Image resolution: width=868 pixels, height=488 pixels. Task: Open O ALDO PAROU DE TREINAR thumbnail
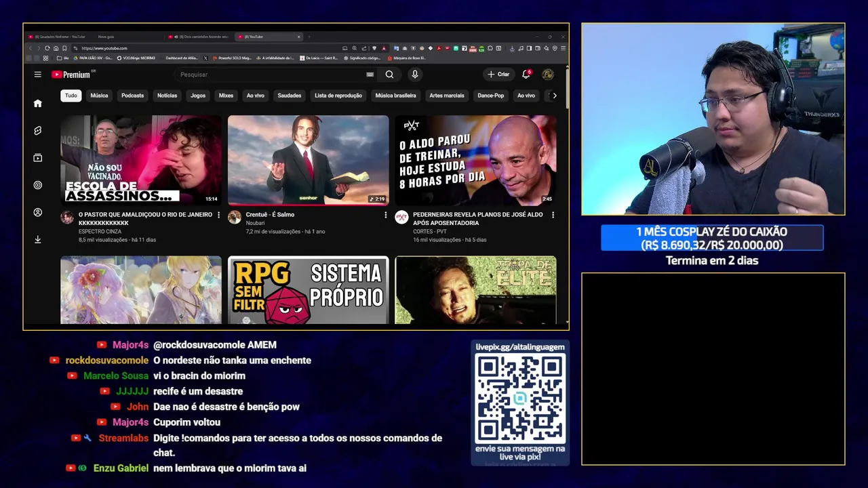[475, 160]
